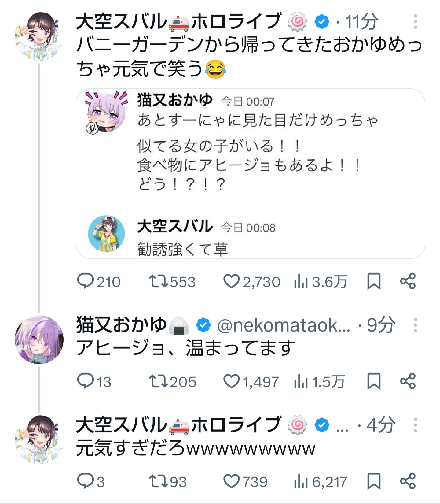
Task: Open Okayu's purple-haired profile avatar
Action: 39,339
